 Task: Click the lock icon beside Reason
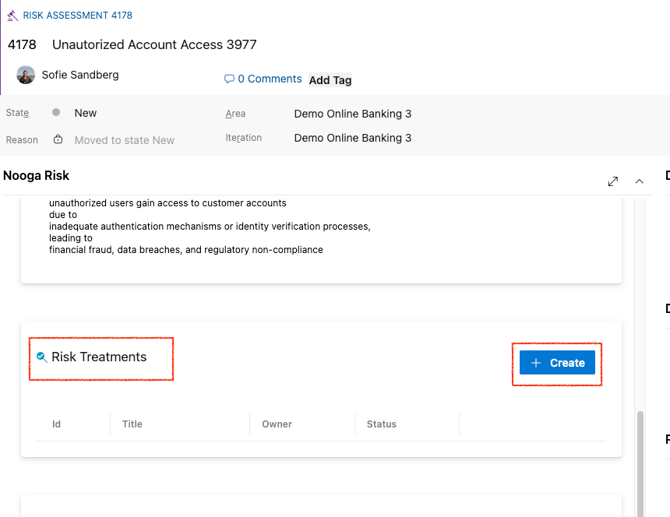pos(58,139)
